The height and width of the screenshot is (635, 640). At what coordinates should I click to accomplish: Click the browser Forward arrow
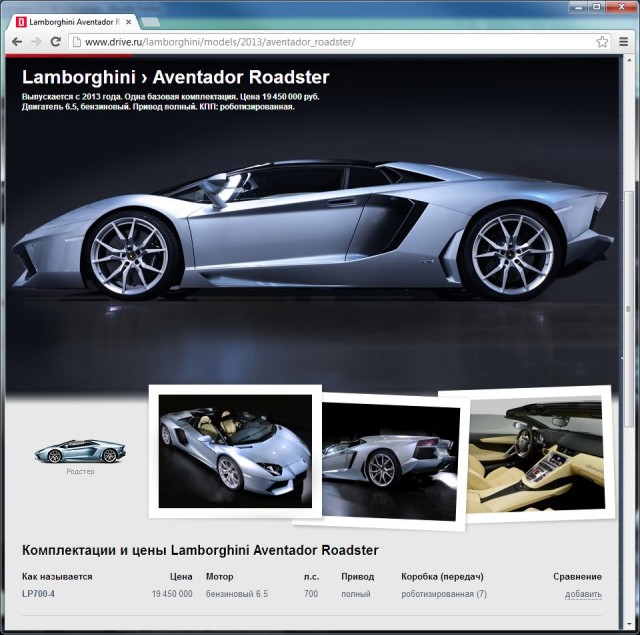click(36, 42)
